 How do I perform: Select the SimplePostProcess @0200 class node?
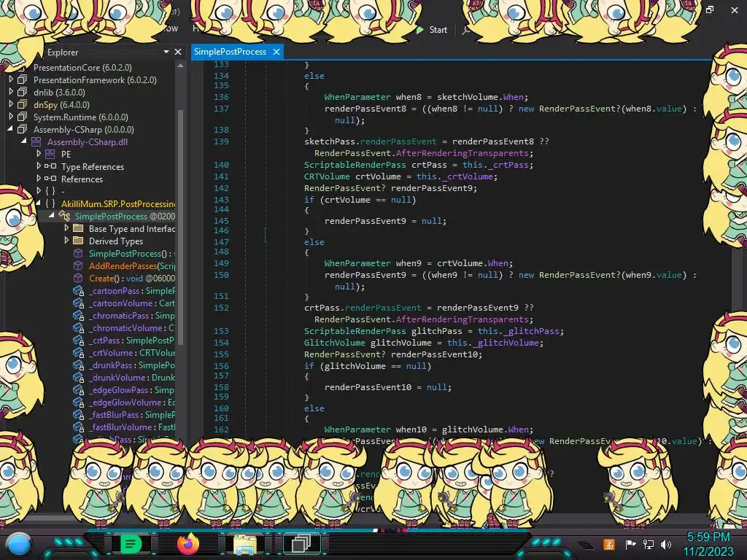click(x=125, y=216)
